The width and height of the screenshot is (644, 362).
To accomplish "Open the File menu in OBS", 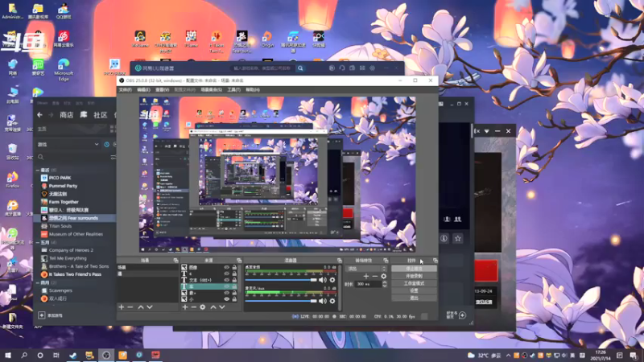I will [126, 89].
